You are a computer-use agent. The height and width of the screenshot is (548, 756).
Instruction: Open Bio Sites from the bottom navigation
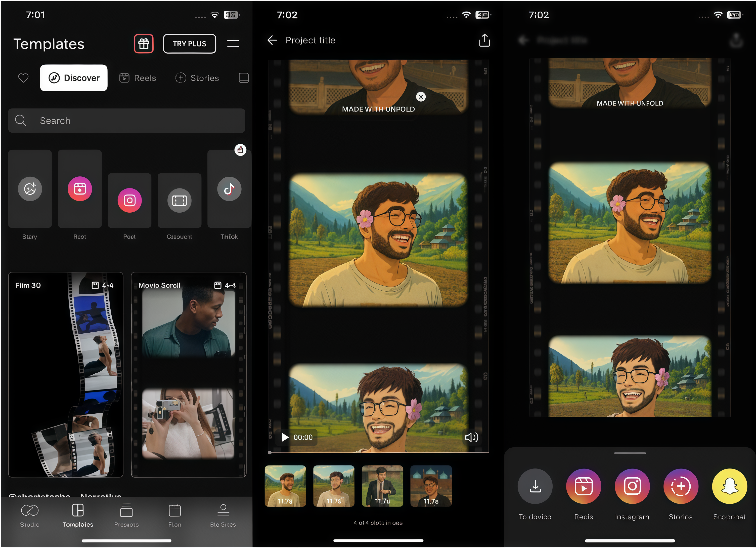(223, 515)
